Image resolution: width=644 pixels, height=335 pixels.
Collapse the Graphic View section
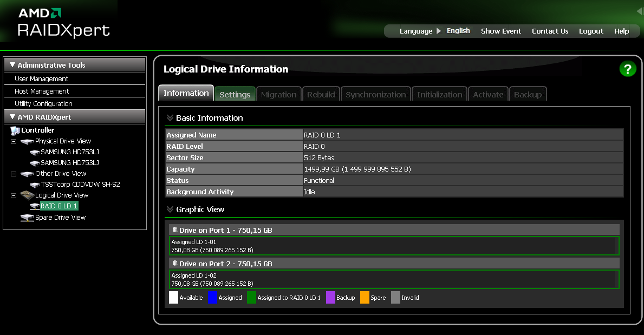click(170, 209)
